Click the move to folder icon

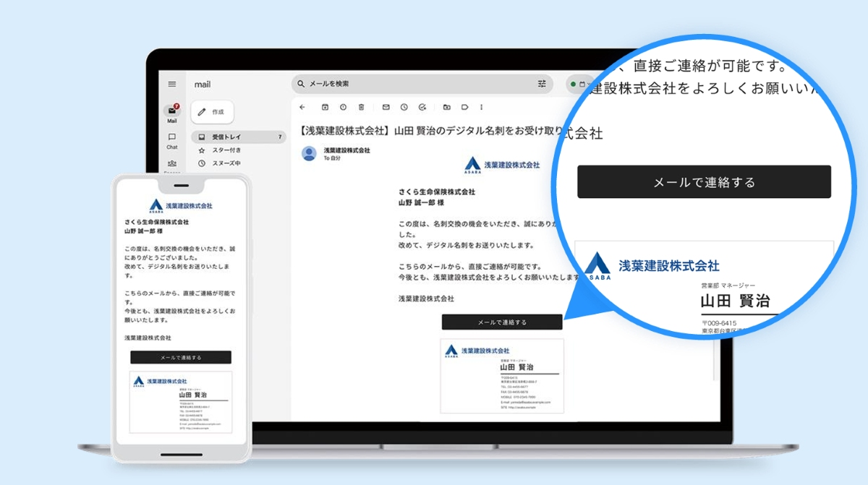coord(446,107)
